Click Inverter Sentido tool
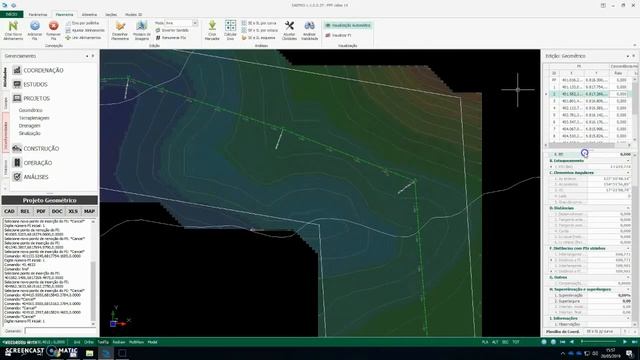Image resolution: width=640 pixels, height=360 pixels. (x=172, y=30)
